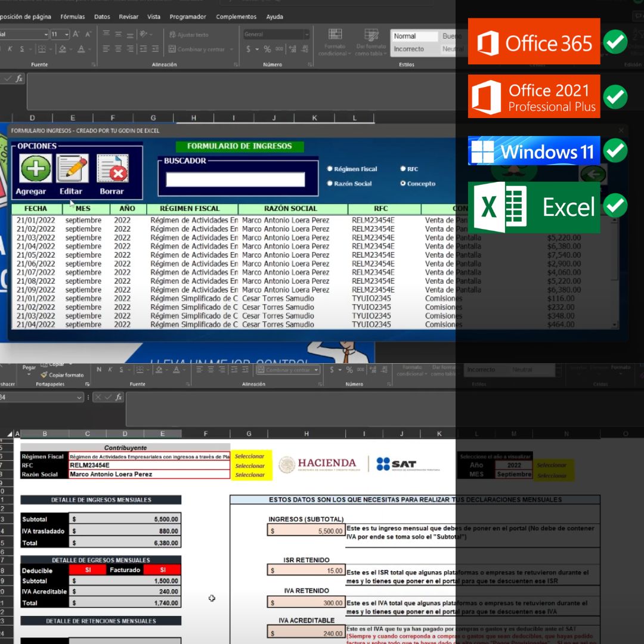Image resolution: width=644 pixels, height=644 pixels.
Task: Click inside the Buscador search box
Action: coord(236,180)
